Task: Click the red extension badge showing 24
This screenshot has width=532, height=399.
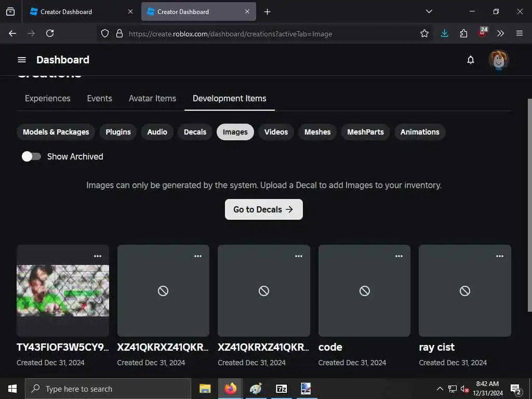Action: tap(483, 32)
